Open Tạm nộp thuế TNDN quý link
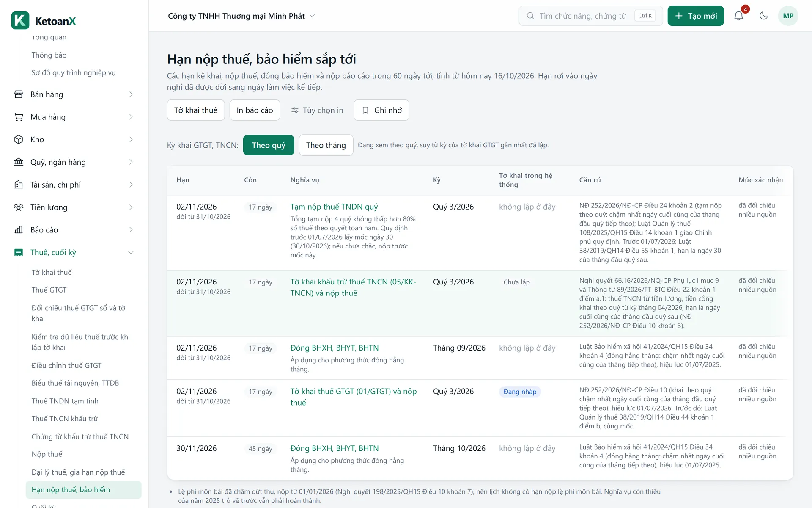The width and height of the screenshot is (812, 508). (x=334, y=207)
